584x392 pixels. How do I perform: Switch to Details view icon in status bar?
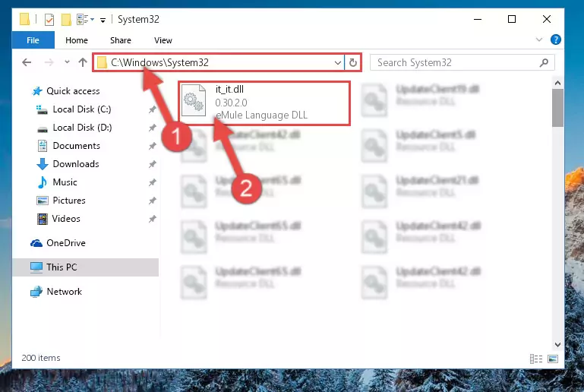(536, 359)
